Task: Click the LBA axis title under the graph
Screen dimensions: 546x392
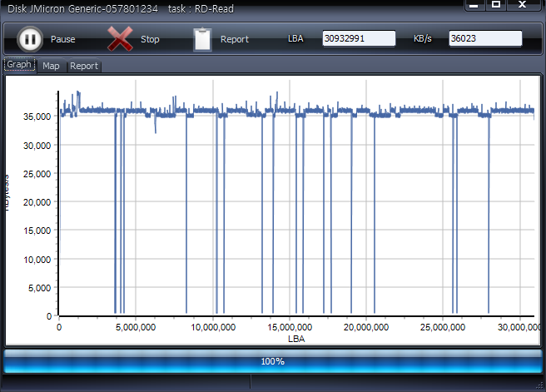Action: [296, 339]
